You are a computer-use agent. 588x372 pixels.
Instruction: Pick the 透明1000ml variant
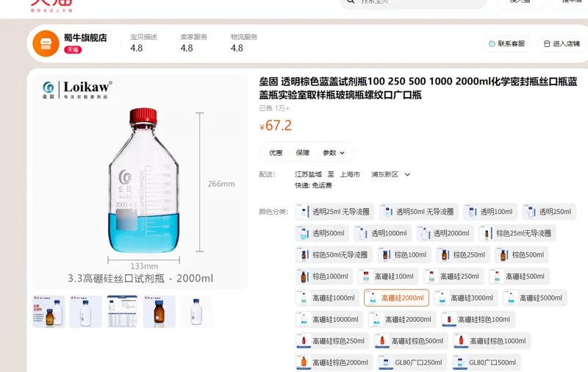pyautogui.click(x=383, y=233)
